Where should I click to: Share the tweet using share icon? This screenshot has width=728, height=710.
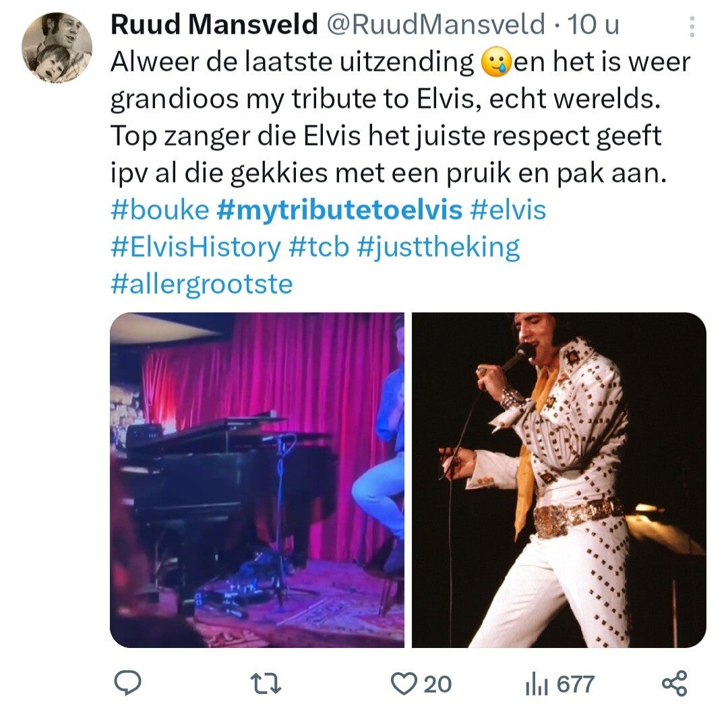pyautogui.click(x=675, y=684)
